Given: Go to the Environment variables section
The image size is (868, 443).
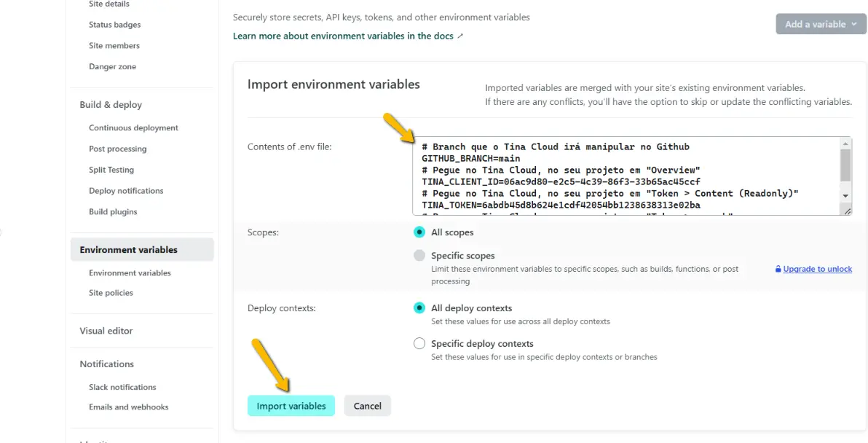Looking at the screenshot, I should click(128, 249).
